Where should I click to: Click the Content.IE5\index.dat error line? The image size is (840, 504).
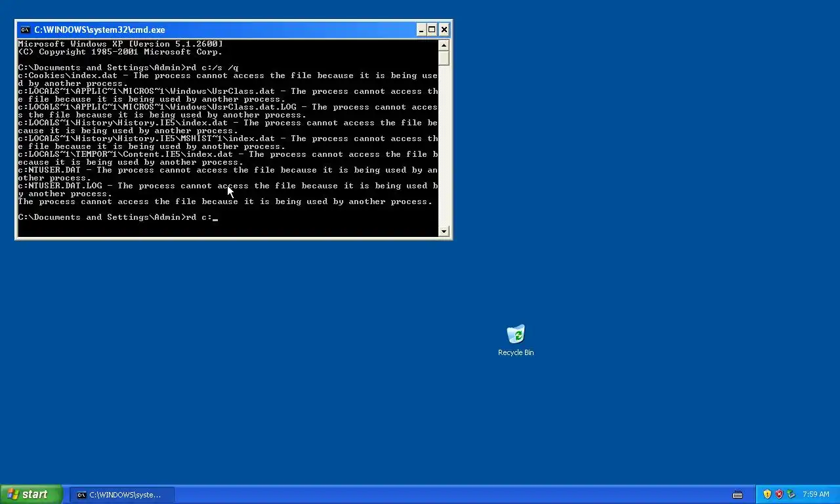point(228,158)
